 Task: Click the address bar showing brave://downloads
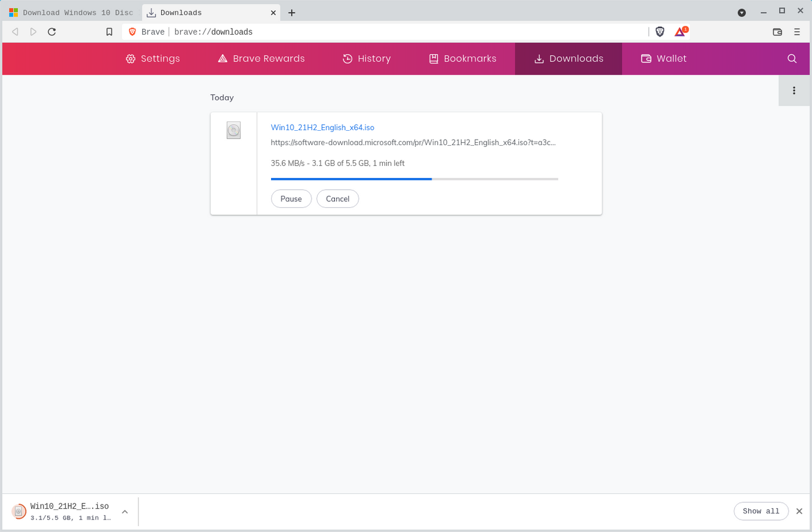click(382, 32)
